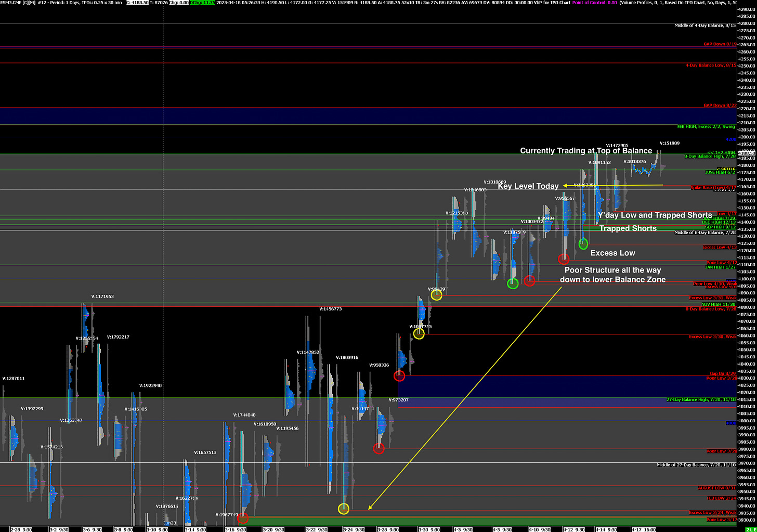This screenshot has height=532, width=757.
Task: Click the 'Middle of 4-Day Balance, 8/15' label
Action: tap(705, 25)
